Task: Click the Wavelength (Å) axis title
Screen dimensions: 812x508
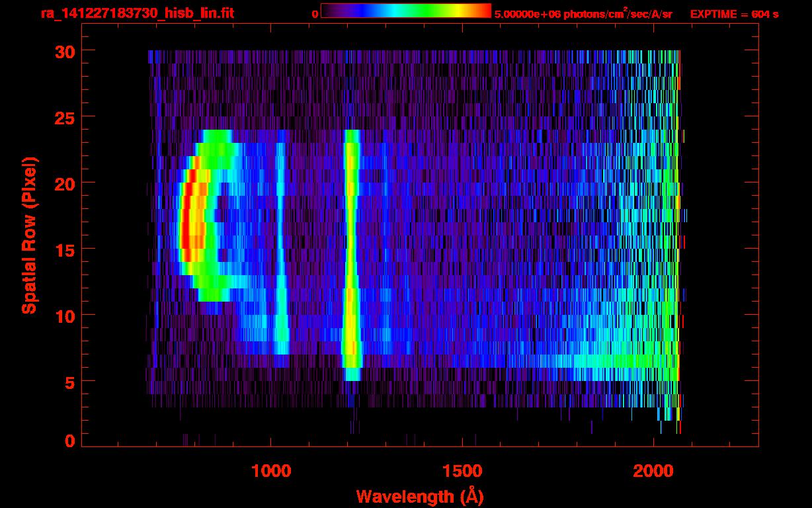Action: pyautogui.click(x=421, y=496)
